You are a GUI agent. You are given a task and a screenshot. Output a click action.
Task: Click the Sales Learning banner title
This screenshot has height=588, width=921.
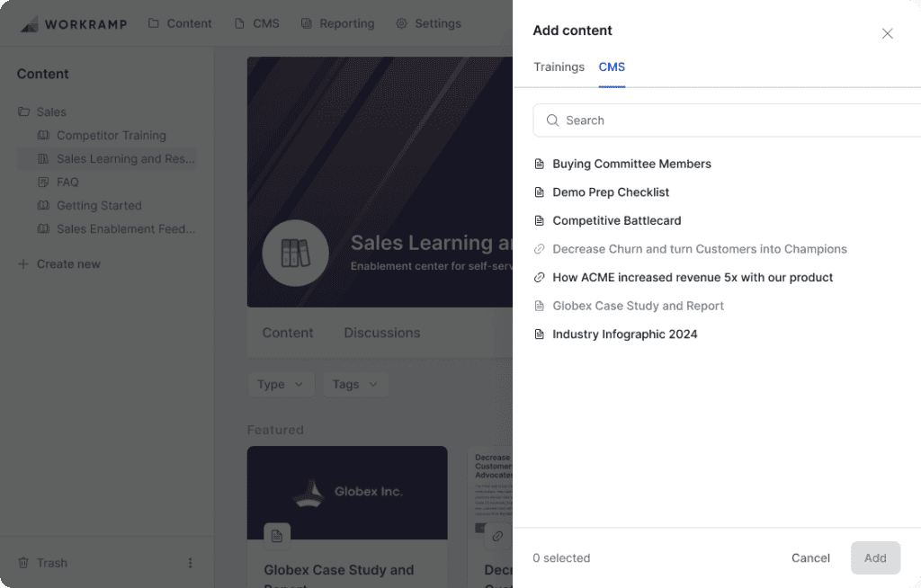point(432,243)
